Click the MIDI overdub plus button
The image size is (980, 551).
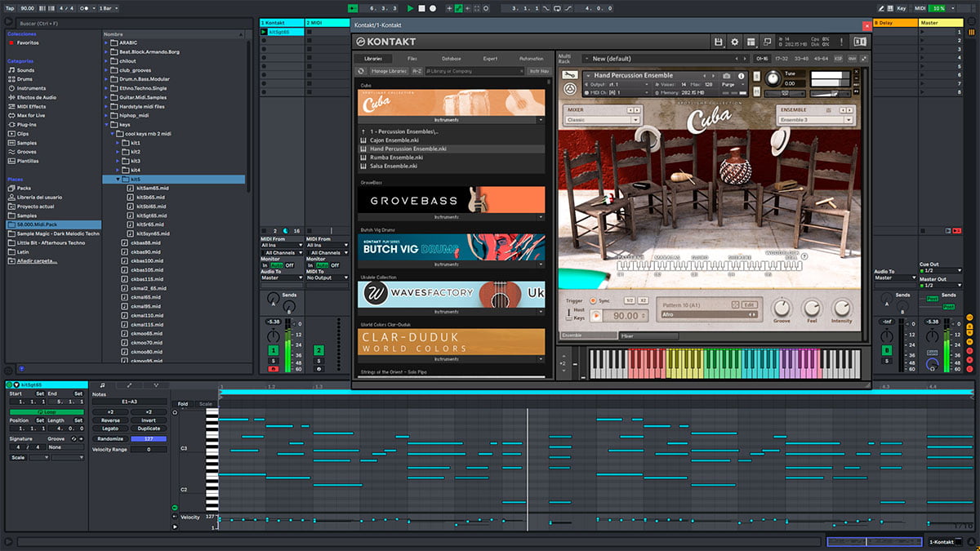(x=448, y=8)
